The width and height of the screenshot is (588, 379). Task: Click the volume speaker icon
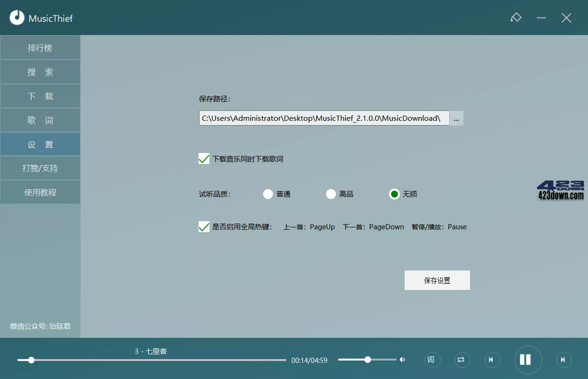pos(402,360)
